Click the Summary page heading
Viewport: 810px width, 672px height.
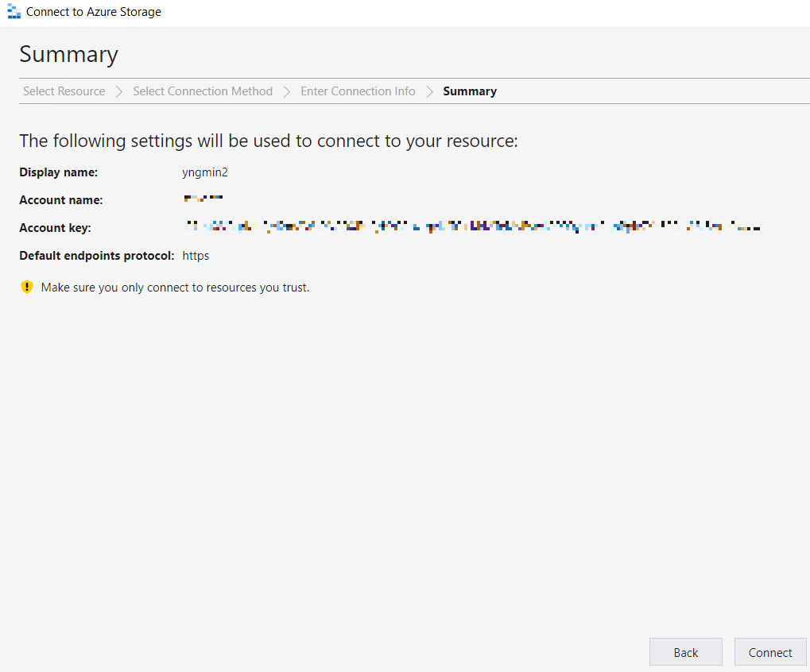[68, 55]
